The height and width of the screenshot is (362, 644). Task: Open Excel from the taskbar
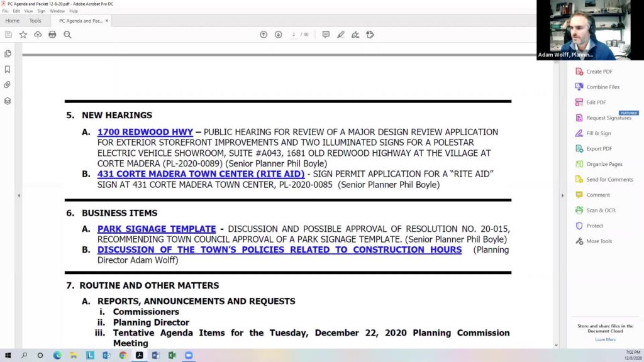(172, 356)
